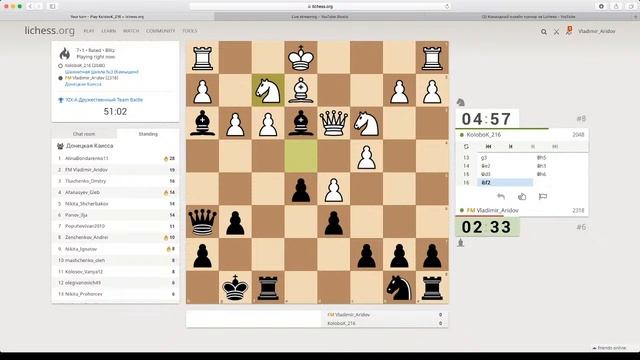Image resolution: width=640 pixels, height=360 pixels.
Task: Select the white king on the board
Action: tap(301, 58)
